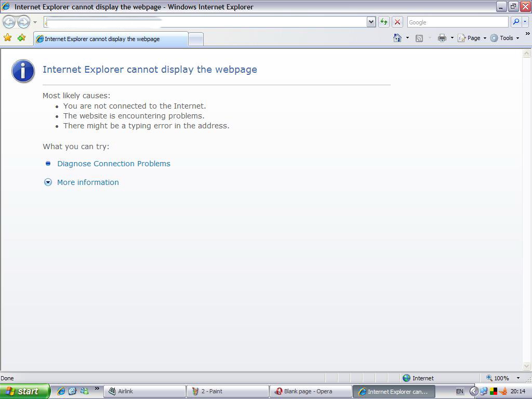Show more command bar items chevron
The image size is (532, 399).
[528, 34]
